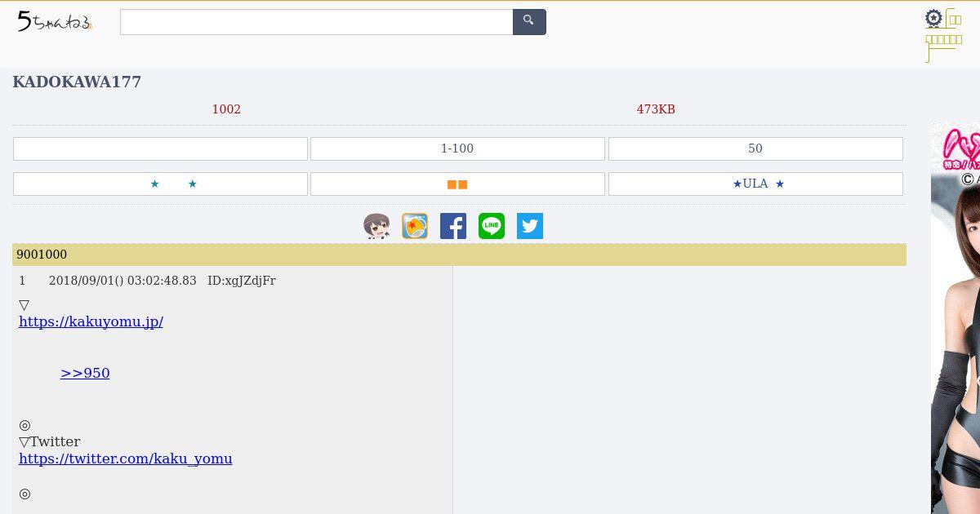Click the 9001000 navigation bar text
980x514 pixels.
pos(42,255)
